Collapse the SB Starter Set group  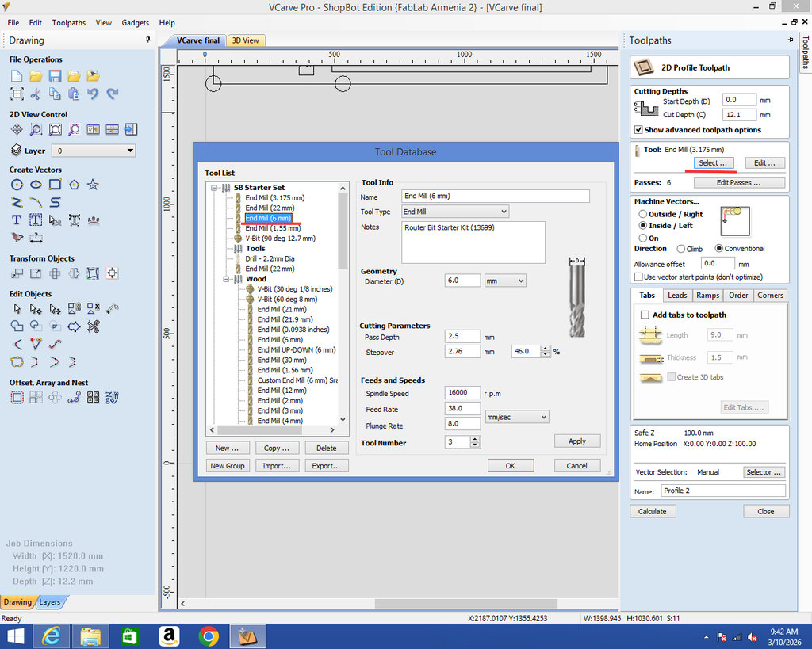coord(214,188)
